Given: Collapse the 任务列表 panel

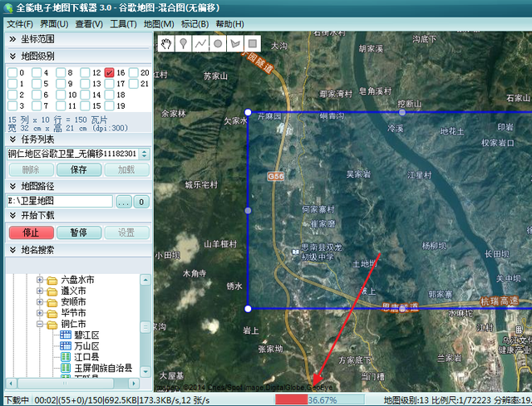Looking at the screenshot, I should pos(12,139).
